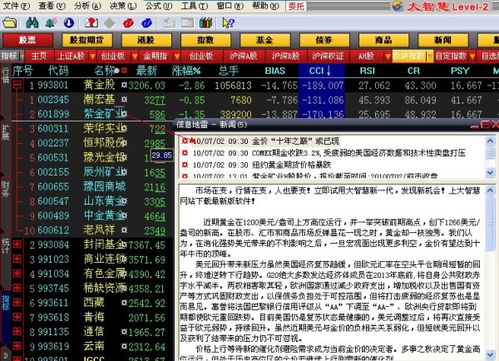
Task: Click the 基金 category button
Action: (265, 40)
